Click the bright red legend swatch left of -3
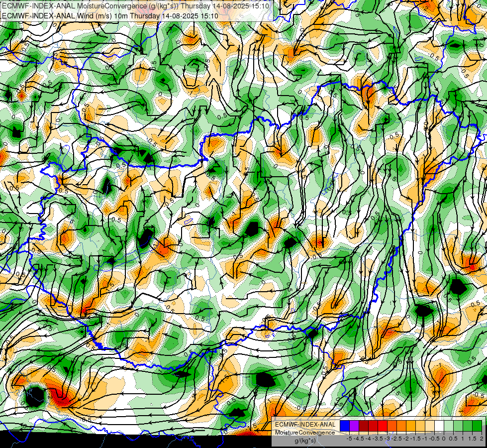Screen dimensions: 487x448 pos(383,426)
